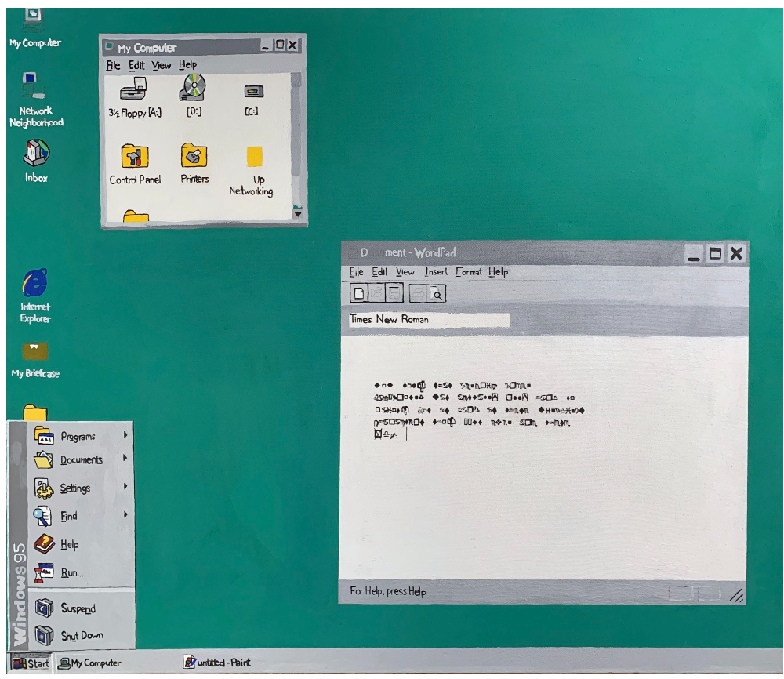Expand the Documents submenu
This screenshot has height=679, width=784.
coord(80,459)
